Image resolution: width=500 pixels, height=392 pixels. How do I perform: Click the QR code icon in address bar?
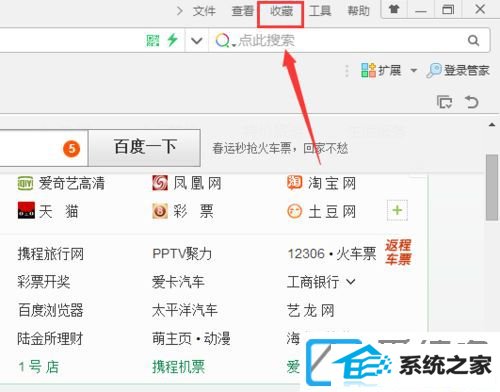click(x=153, y=41)
